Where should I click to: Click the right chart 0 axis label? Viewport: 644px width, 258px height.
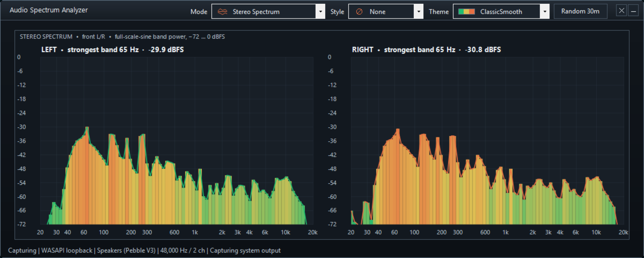(x=330, y=57)
